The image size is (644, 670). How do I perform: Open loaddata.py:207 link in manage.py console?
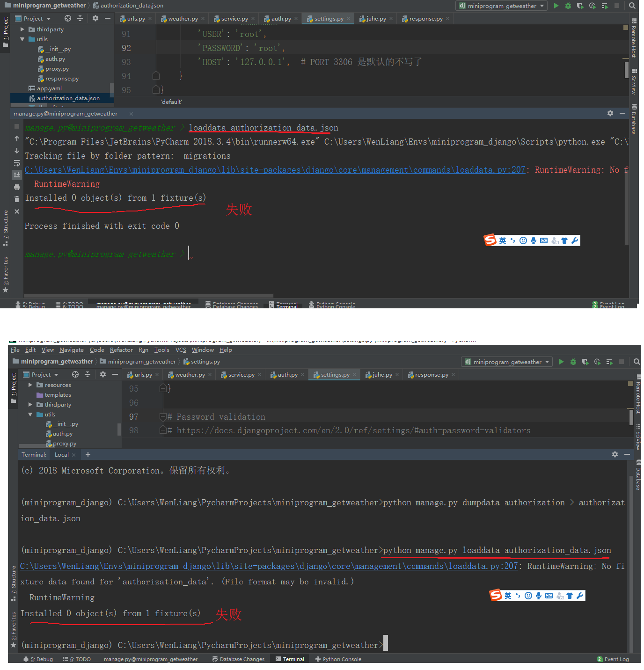[275, 169]
